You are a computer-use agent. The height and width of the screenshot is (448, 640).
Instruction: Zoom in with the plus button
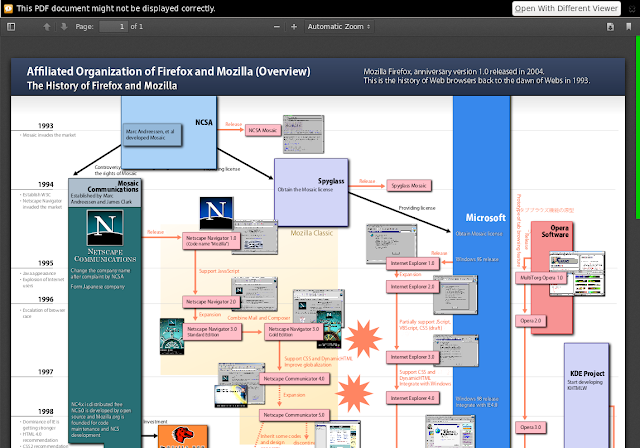tap(294, 27)
